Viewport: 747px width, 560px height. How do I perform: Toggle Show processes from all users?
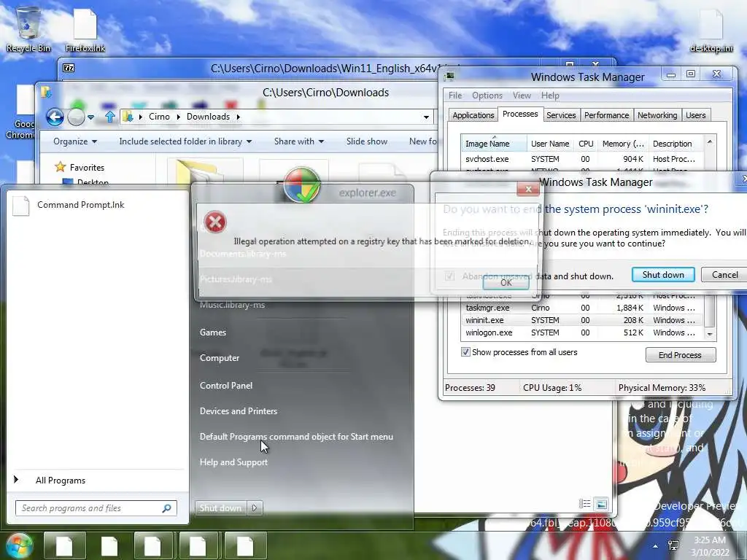coord(465,352)
